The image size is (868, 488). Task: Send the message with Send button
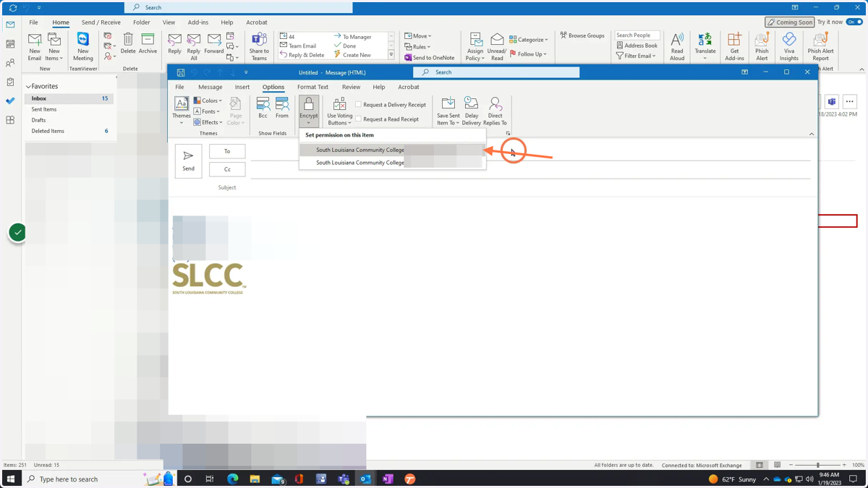(188, 160)
